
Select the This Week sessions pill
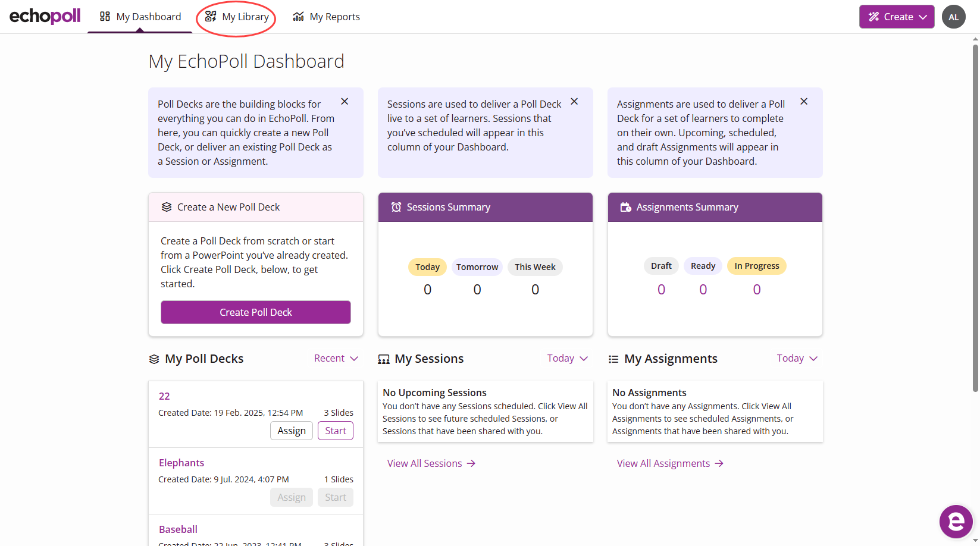click(535, 267)
